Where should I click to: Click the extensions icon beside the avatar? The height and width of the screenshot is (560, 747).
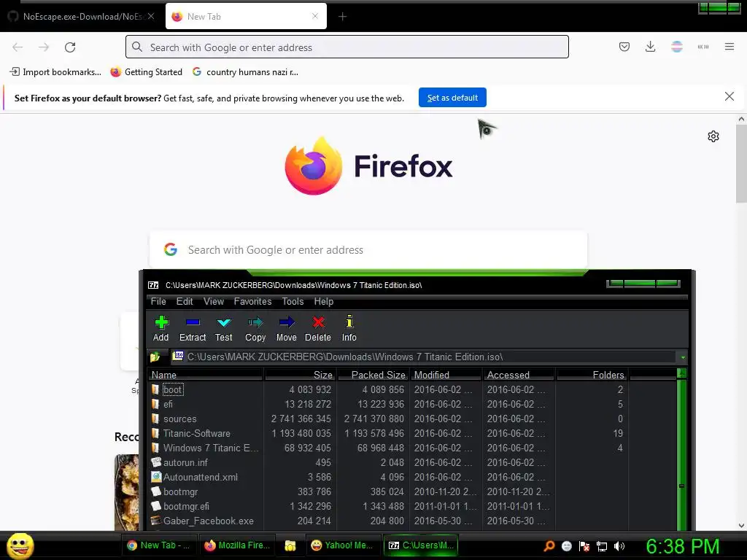click(703, 47)
